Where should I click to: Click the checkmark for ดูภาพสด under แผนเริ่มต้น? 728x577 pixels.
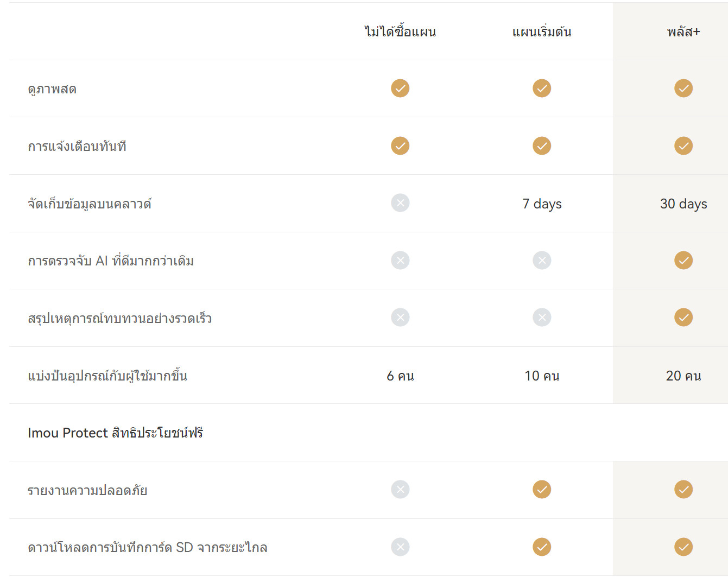[542, 88]
